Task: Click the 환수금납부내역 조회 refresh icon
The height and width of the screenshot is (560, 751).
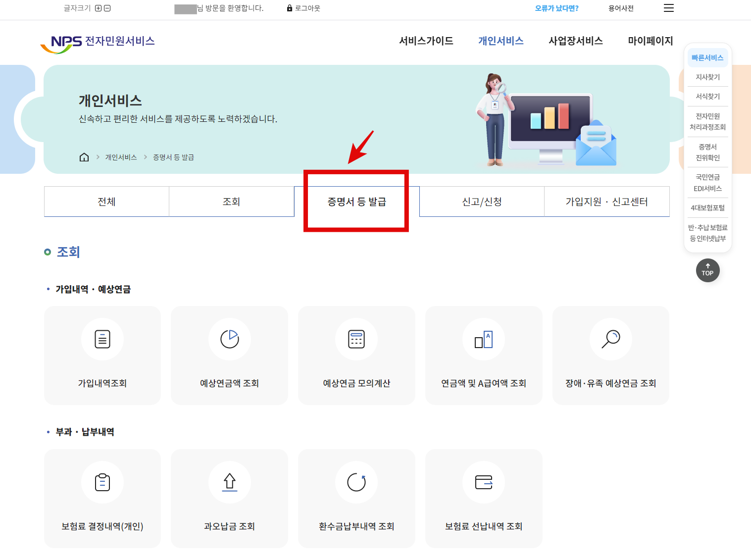Action: coord(356,482)
